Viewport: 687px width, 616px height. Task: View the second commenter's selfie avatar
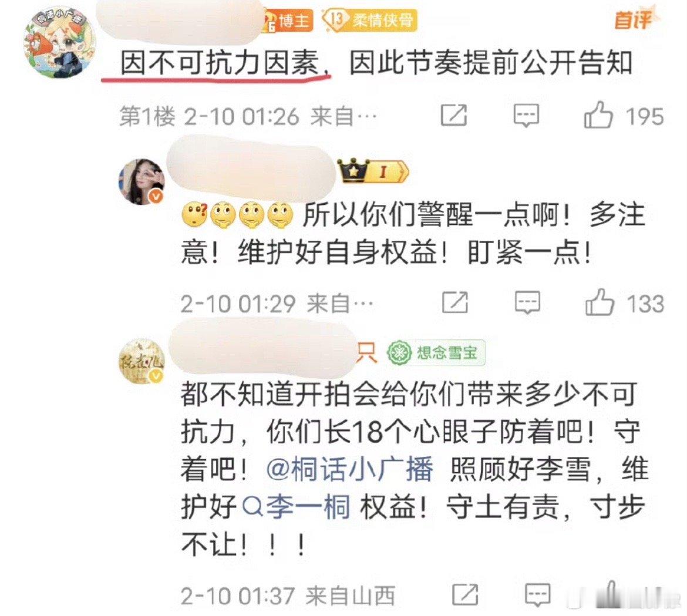tap(141, 181)
